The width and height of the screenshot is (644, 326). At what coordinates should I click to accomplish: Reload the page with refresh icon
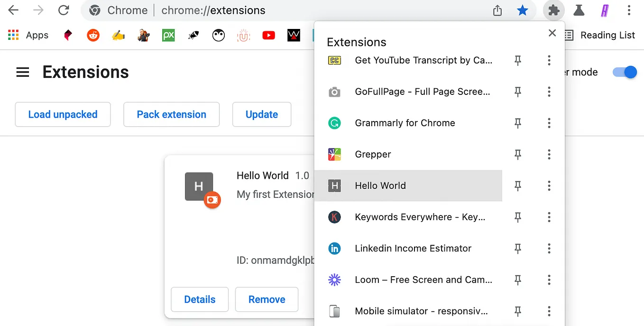pos(64,10)
